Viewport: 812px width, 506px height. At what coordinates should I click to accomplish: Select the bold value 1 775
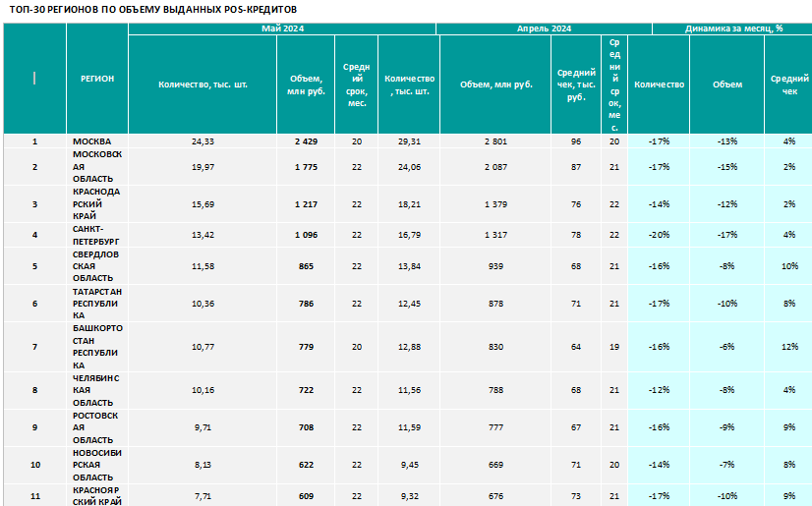tap(306, 167)
